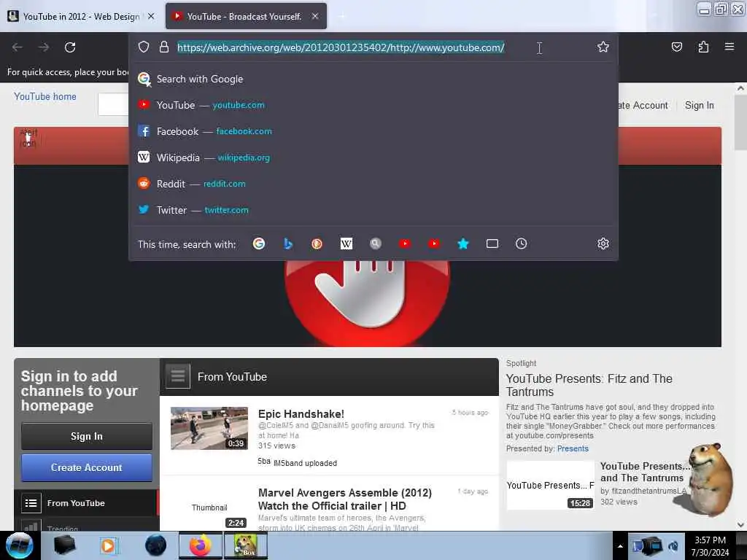Viewport: 747px width, 560px height.
Task: Pick the Reddit reddit.com suggestion
Action: pyautogui.click(x=373, y=183)
